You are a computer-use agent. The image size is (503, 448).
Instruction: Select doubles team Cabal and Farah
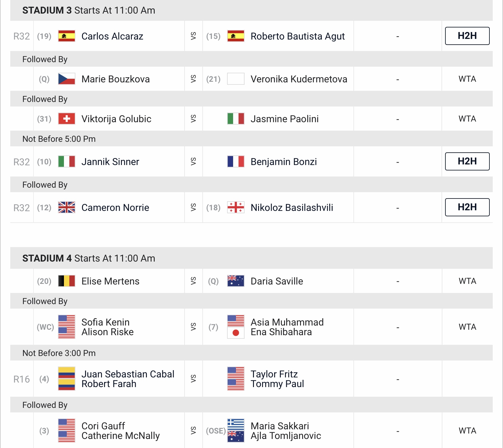128,379
